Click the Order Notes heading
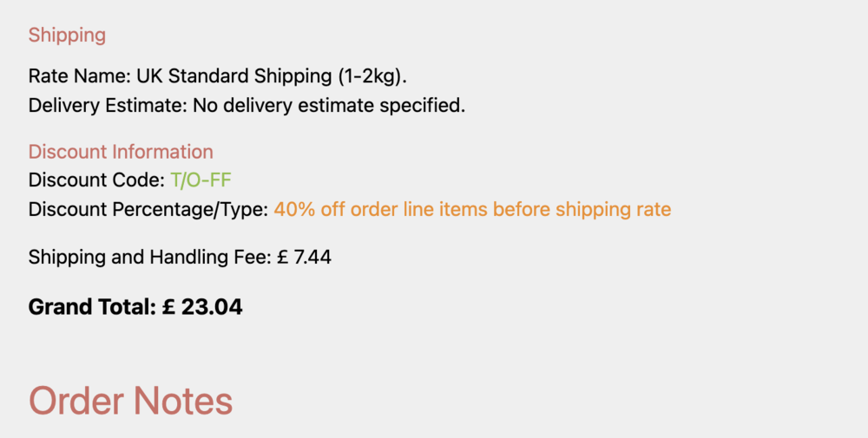The height and width of the screenshot is (438, 868). tap(131, 402)
